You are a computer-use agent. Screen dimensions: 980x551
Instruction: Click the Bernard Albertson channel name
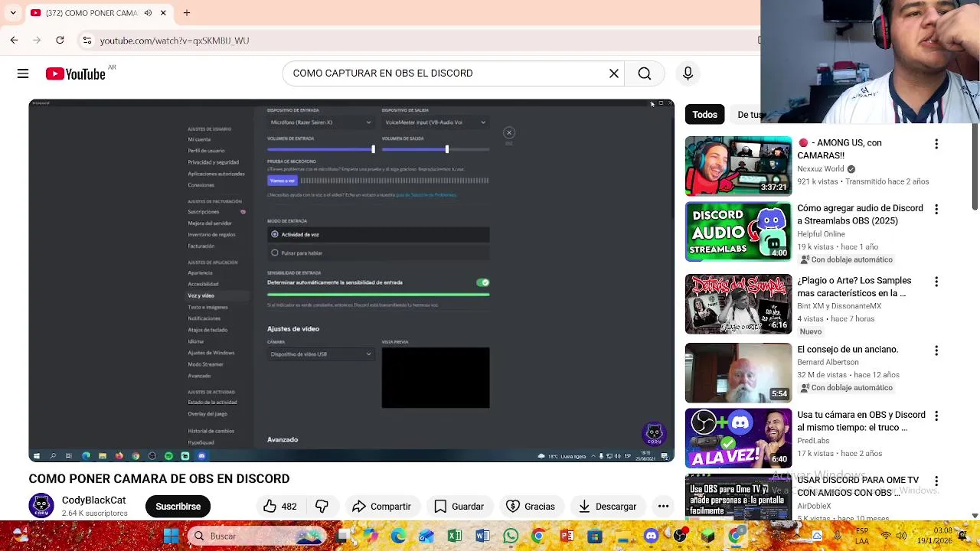[x=828, y=362]
